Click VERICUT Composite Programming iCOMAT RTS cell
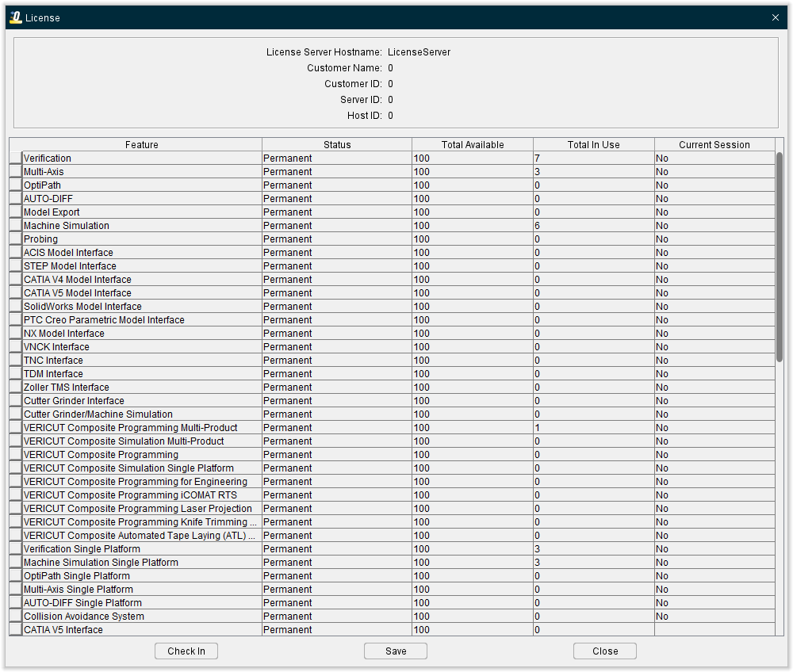The width and height of the screenshot is (793, 672). click(142, 495)
